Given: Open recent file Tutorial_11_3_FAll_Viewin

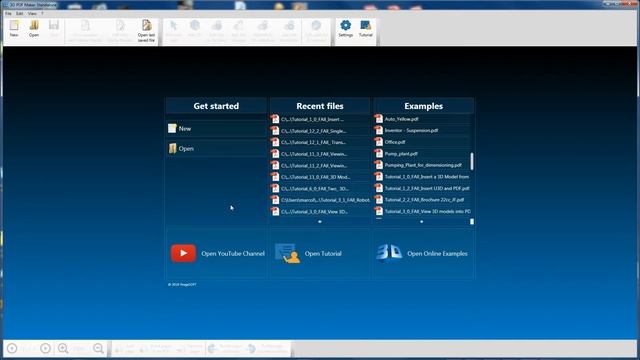Looking at the screenshot, I should pos(320,154).
